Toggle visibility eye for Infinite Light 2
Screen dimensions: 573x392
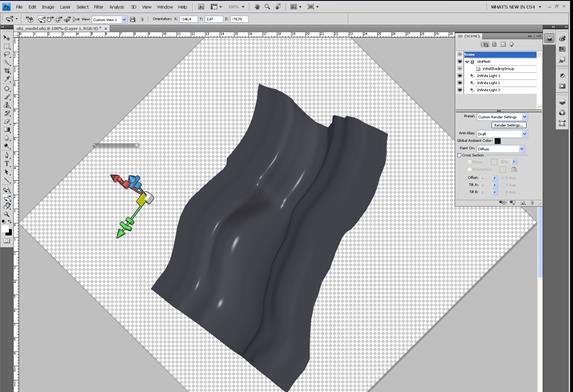pos(460,83)
